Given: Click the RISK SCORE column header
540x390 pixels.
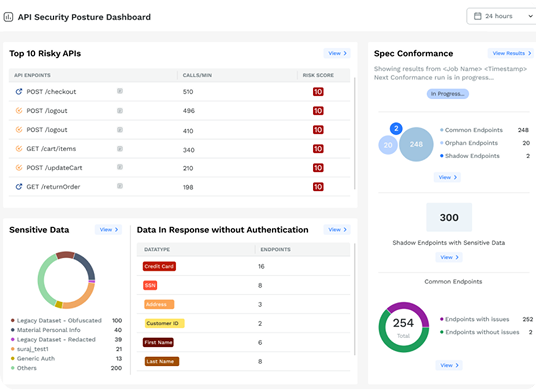Looking at the screenshot, I should click(x=318, y=75).
